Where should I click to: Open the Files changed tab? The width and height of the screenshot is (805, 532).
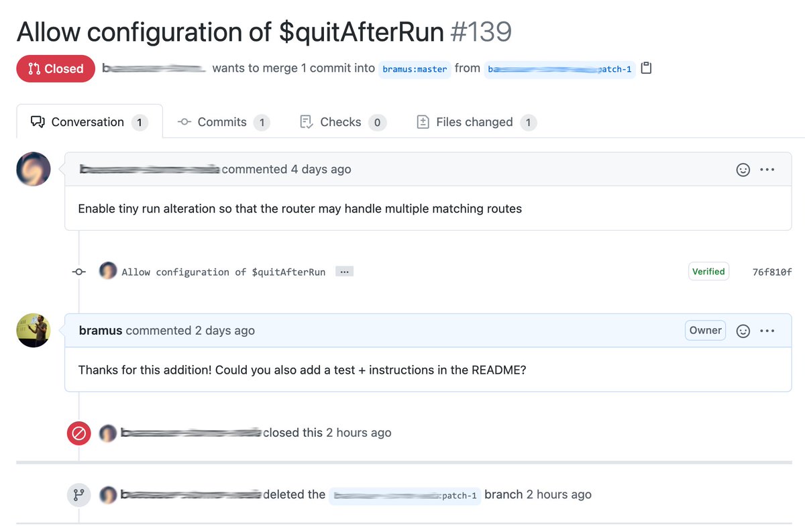coord(474,121)
